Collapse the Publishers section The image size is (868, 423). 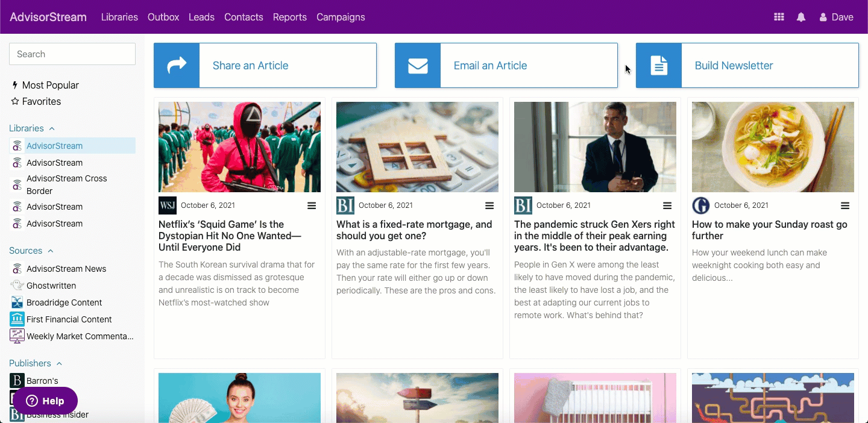tap(36, 363)
